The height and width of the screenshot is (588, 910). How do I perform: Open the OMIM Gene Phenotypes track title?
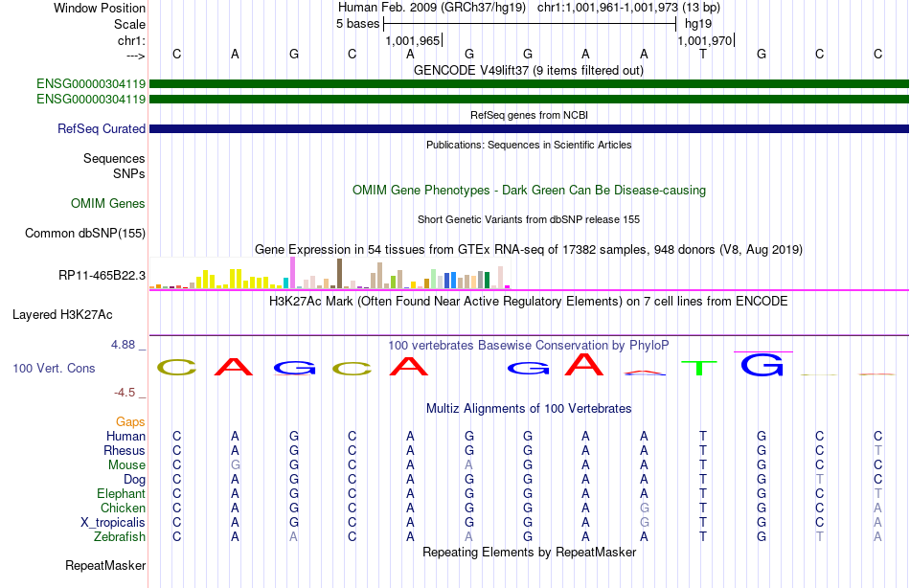pyautogui.click(x=529, y=190)
